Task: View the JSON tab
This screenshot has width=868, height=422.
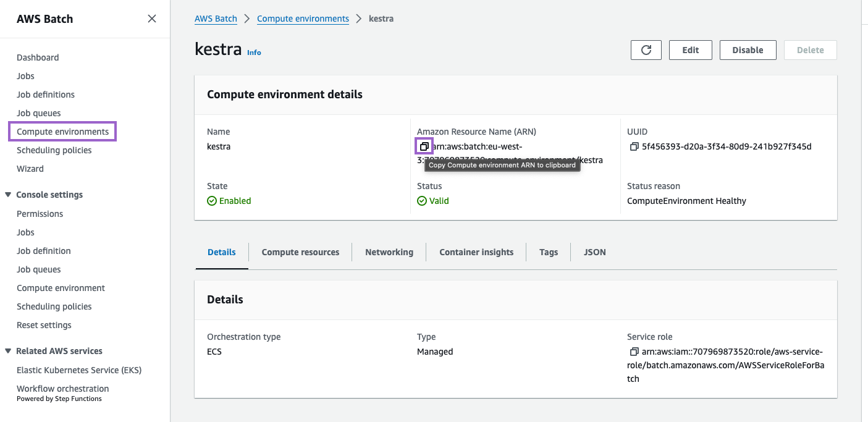Action: tap(595, 252)
